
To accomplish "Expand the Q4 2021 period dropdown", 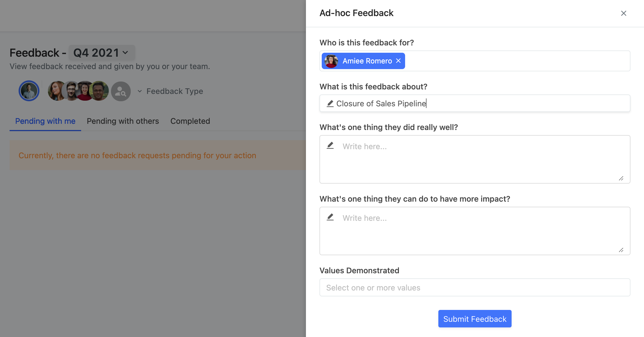I will [102, 53].
